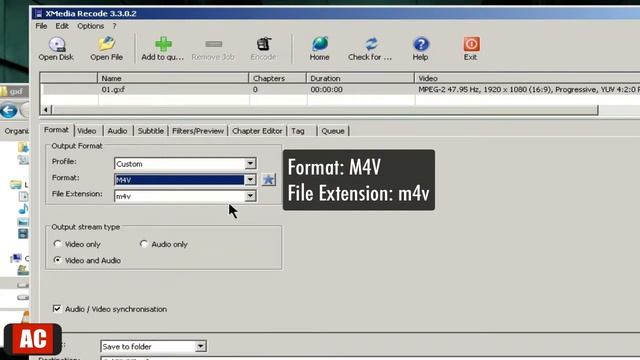Switch to the Format tab
This screenshot has height=360, width=640.
pos(56,130)
